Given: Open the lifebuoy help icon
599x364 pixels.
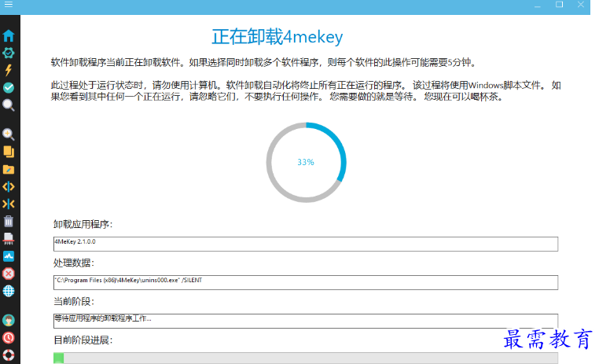Looking at the screenshot, I should coord(9,355).
